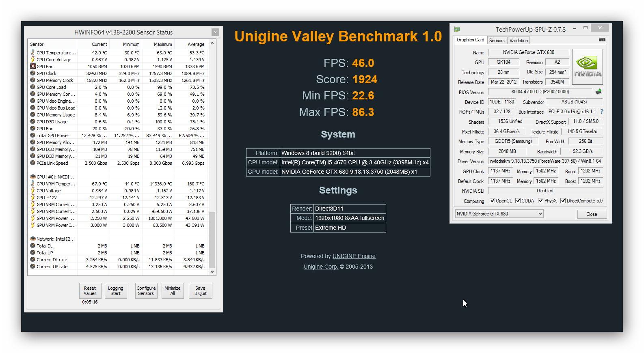Screen dimensions: 644x353
Task: Click the Minimum column header
Action: click(x=125, y=44)
